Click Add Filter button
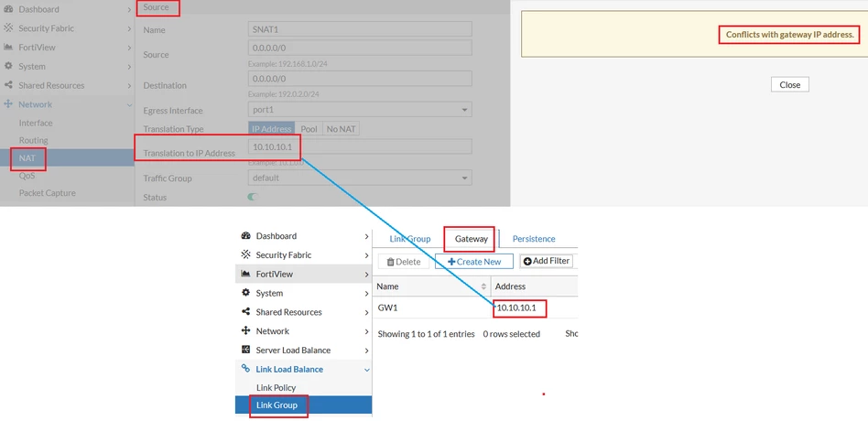Viewport: 868px width, 421px height. click(x=547, y=261)
